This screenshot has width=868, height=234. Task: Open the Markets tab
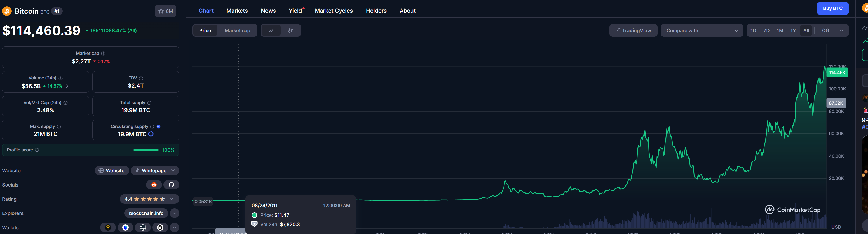coord(237,11)
